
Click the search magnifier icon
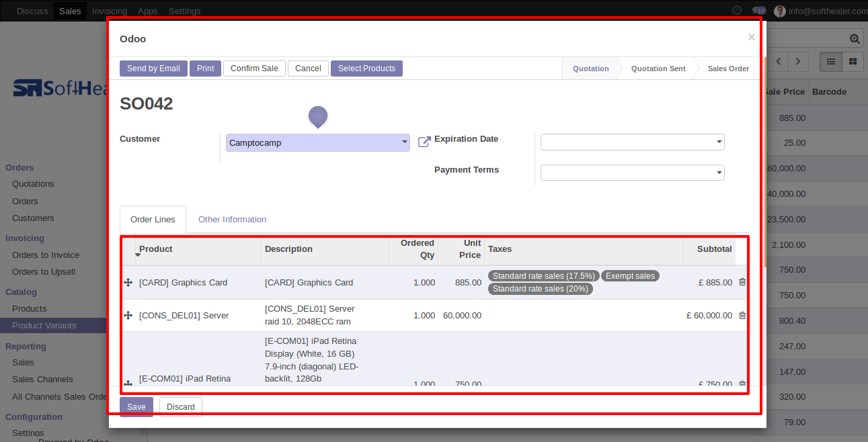(855, 39)
